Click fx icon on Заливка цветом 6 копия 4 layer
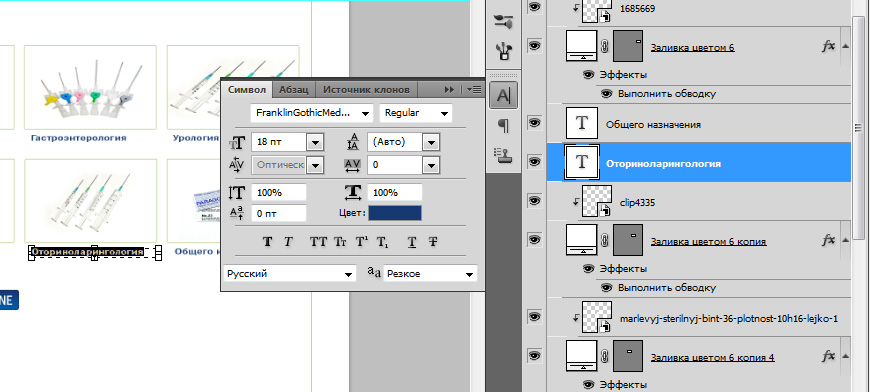Screen dimensions: 870x392 click(828, 357)
